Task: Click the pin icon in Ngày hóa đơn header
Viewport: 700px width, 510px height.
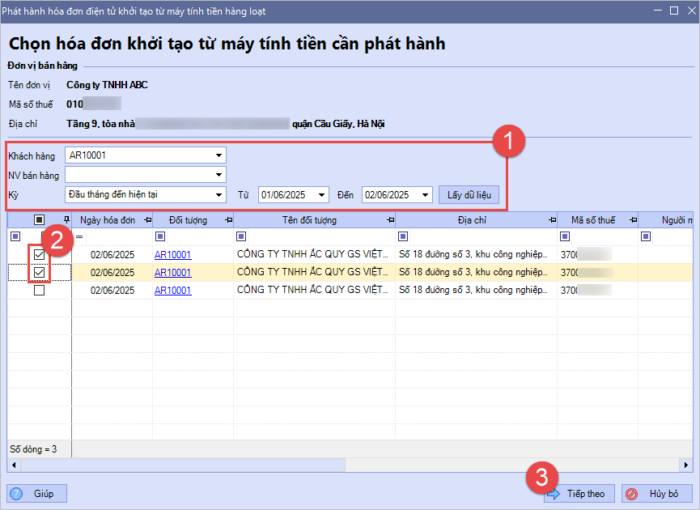Action: pyautogui.click(x=147, y=220)
